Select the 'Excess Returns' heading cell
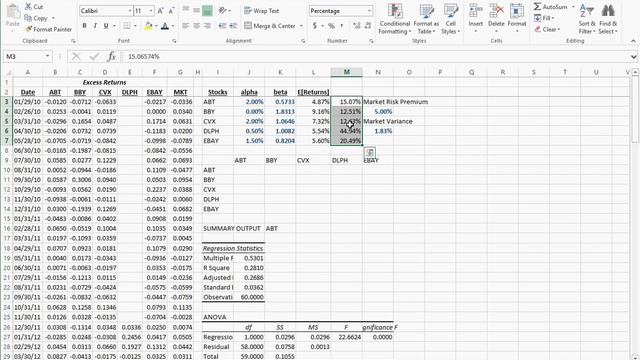 coord(104,82)
